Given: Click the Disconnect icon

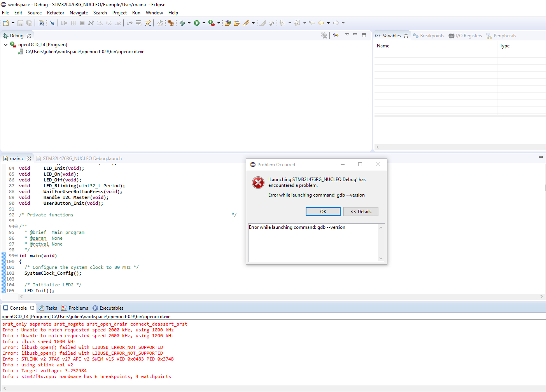Looking at the screenshot, I should click(91, 23).
